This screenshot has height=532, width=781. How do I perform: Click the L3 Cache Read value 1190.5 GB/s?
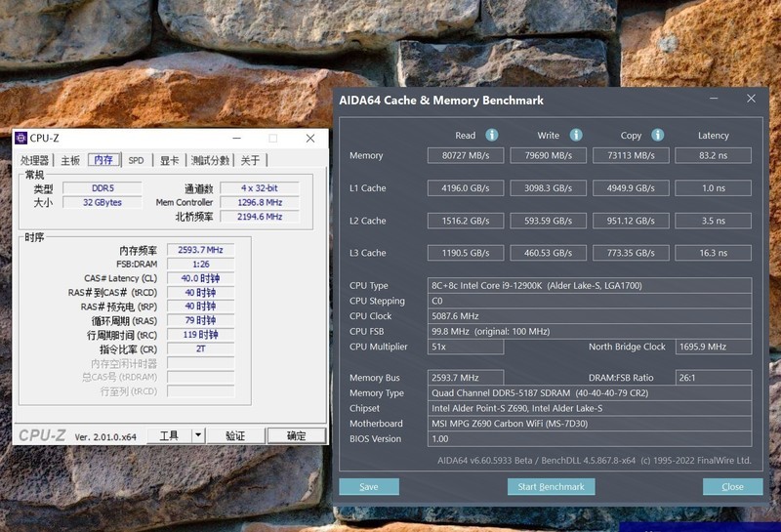[x=466, y=253]
